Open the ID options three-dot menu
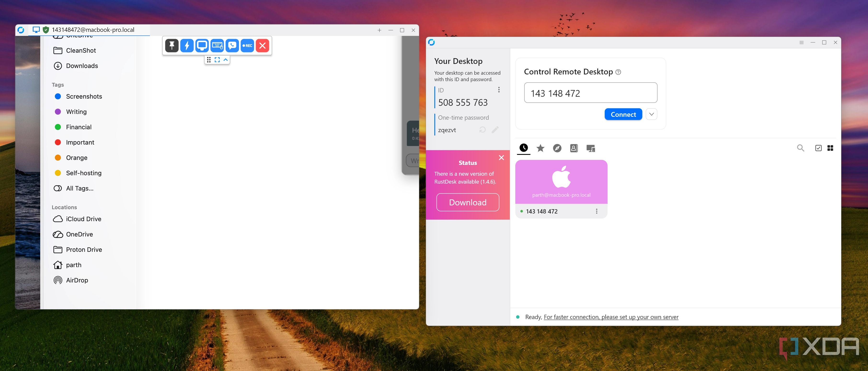The image size is (868, 371). (x=499, y=90)
